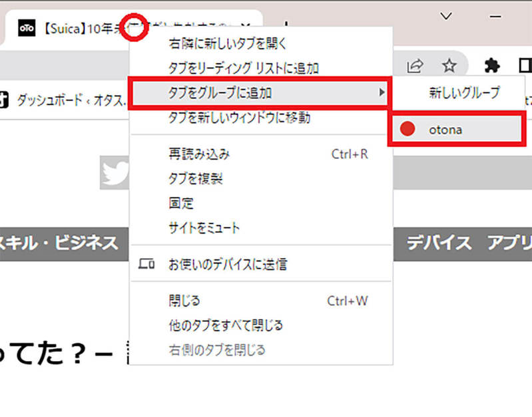Choose タブを複製 from context menu
The image size is (532, 417).
261,178
